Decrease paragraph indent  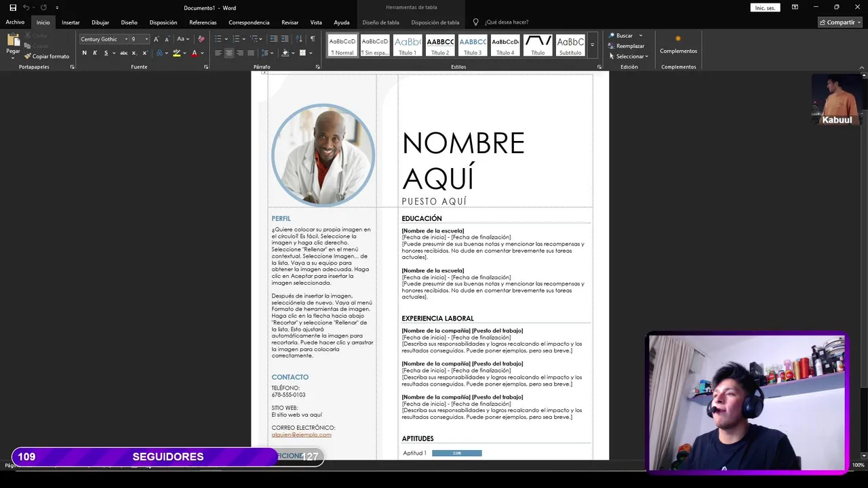[273, 39]
